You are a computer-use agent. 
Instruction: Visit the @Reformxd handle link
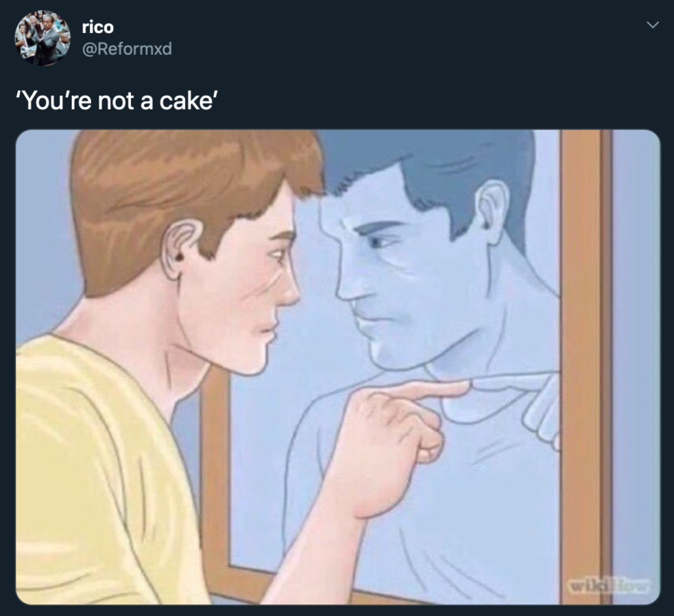click(127, 49)
